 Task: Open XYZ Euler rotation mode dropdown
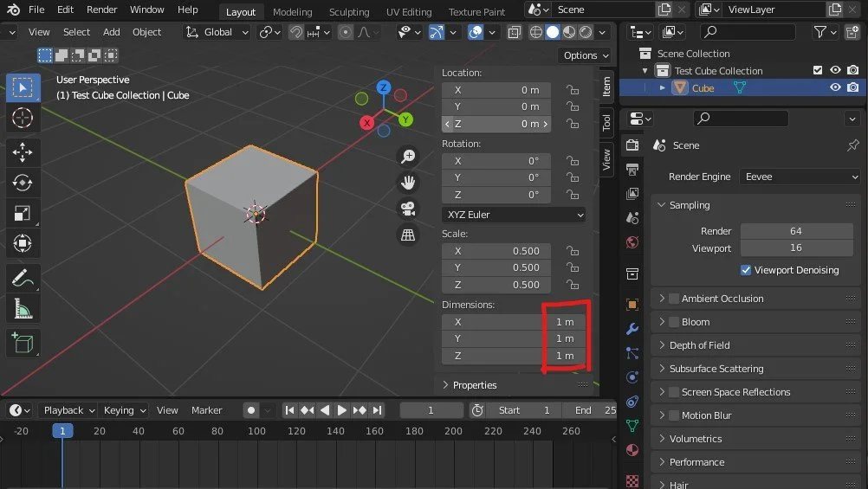tap(514, 215)
